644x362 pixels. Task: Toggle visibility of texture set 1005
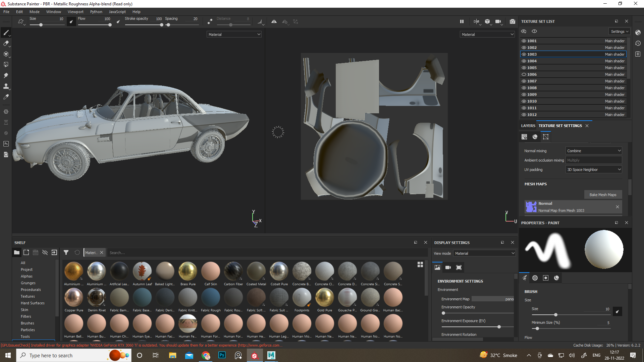coord(524,68)
